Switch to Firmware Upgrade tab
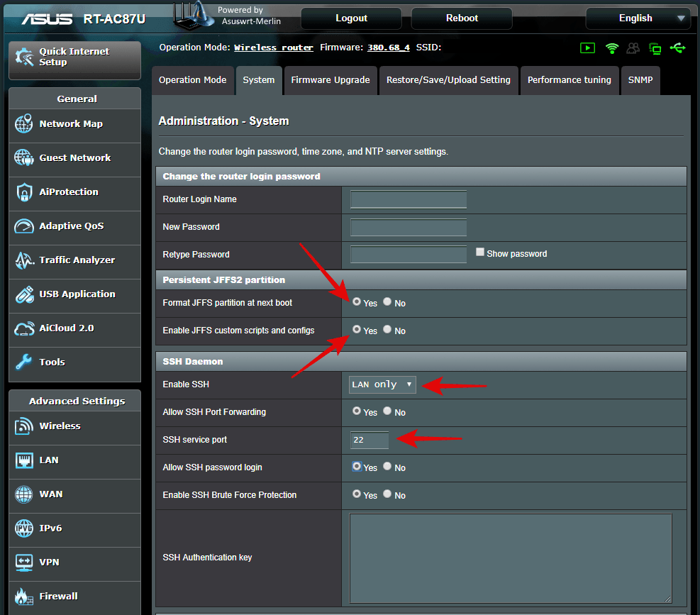This screenshot has width=700, height=615. 330,80
